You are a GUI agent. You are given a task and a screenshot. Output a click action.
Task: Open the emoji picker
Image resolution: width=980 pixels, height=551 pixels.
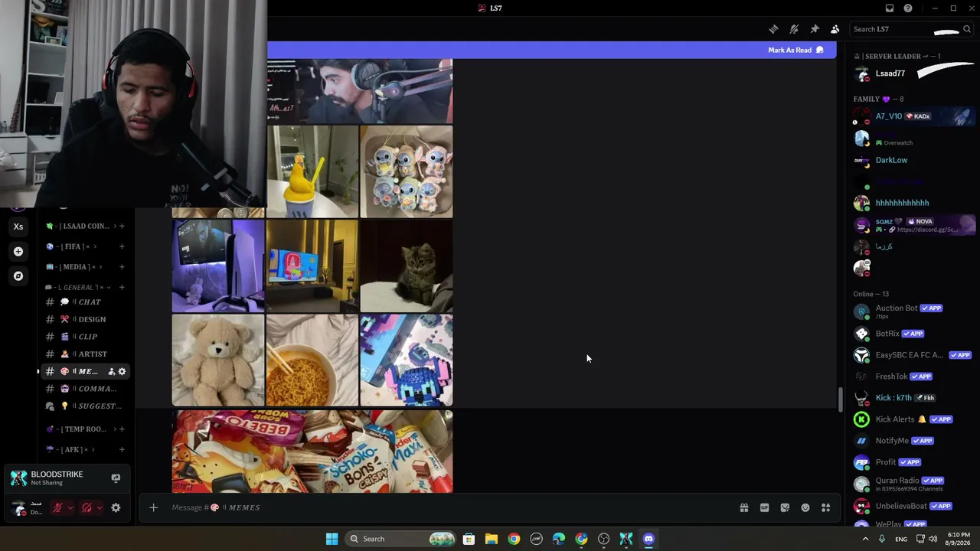tap(805, 507)
